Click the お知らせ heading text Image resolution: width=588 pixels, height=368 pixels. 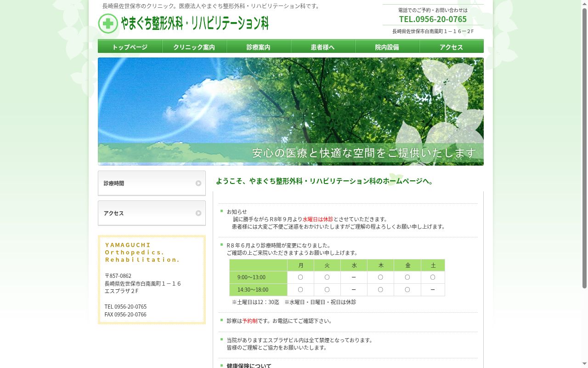[237, 212]
